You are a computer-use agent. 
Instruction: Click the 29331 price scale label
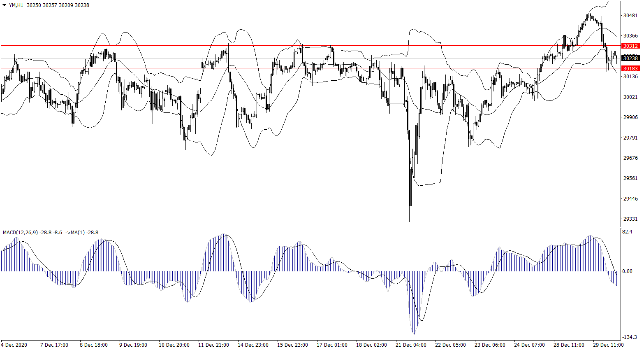point(630,219)
